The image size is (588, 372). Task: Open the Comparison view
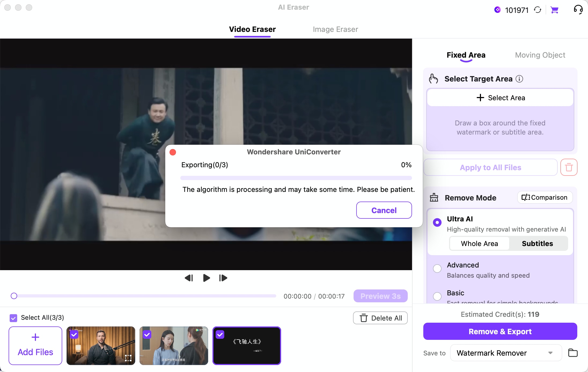(x=545, y=197)
